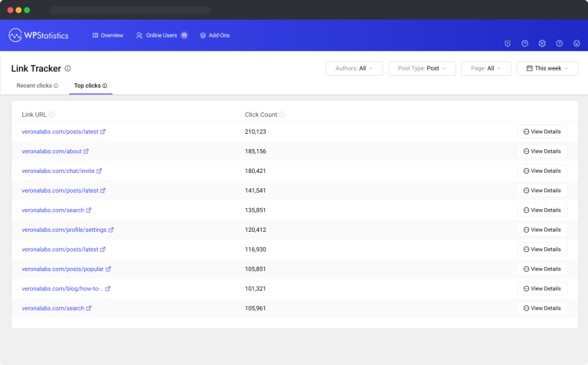Open the posts/latest link with 210,123 clicks

click(x=60, y=132)
